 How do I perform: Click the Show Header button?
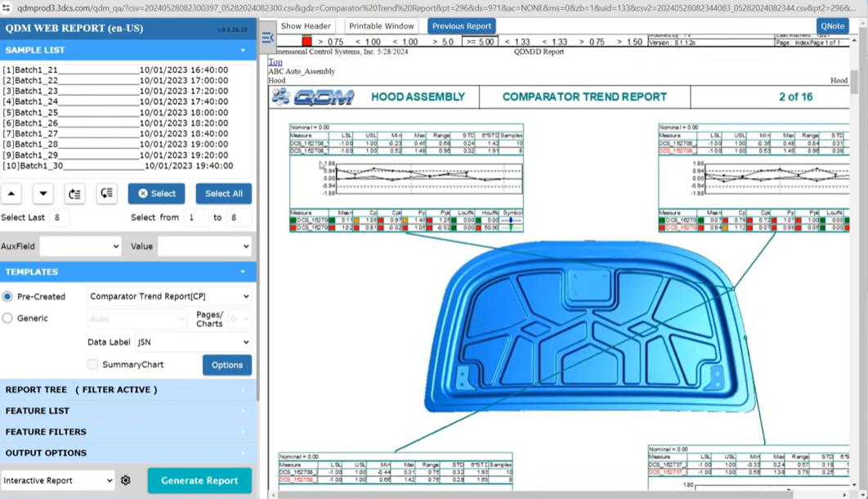pos(306,26)
